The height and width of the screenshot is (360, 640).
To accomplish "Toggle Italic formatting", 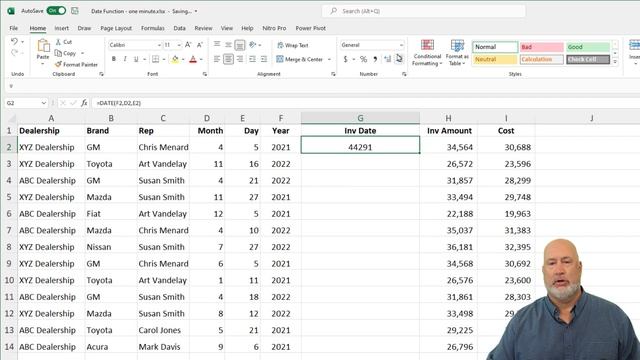I will pos(125,59).
